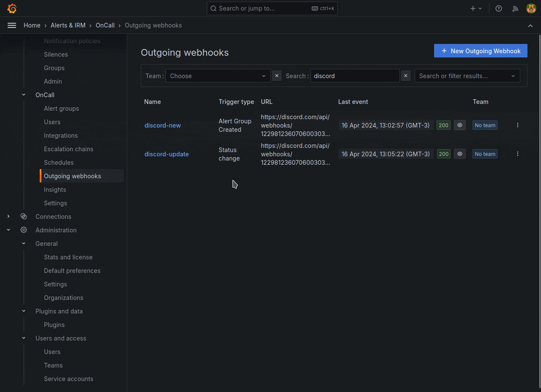Open the three-dot actions menu for discord-update

(518, 154)
